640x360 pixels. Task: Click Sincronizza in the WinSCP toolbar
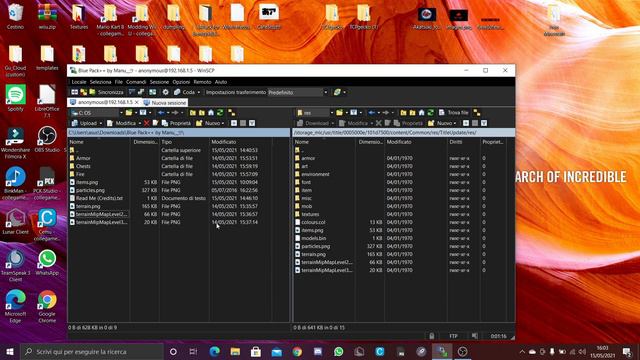point(106,92)
